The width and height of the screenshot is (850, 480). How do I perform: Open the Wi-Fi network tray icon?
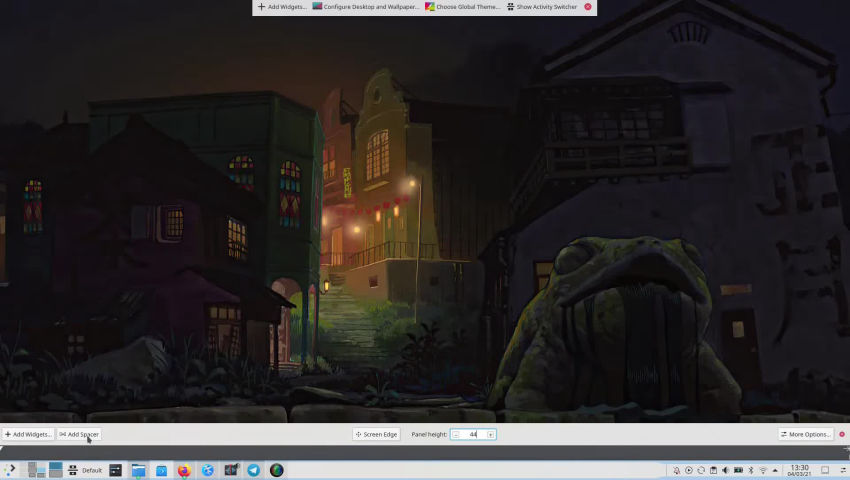point(763,470)
